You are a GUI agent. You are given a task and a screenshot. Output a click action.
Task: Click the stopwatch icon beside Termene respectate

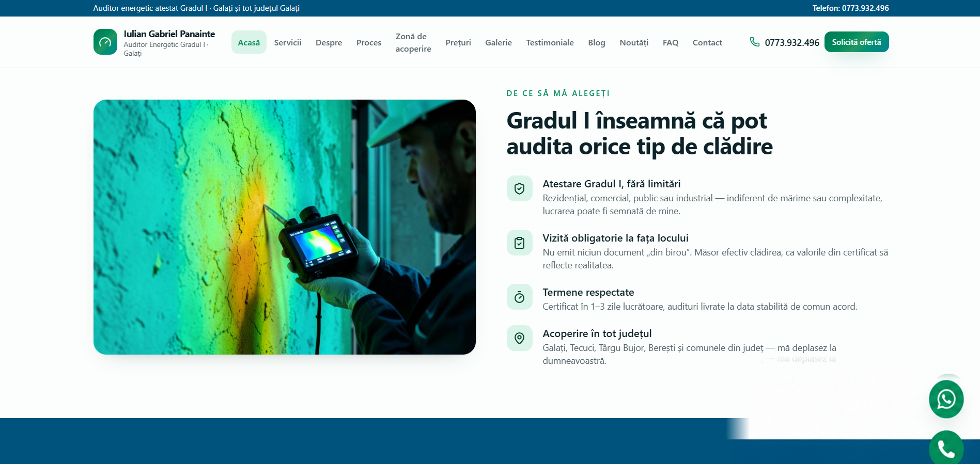(520, 297)
